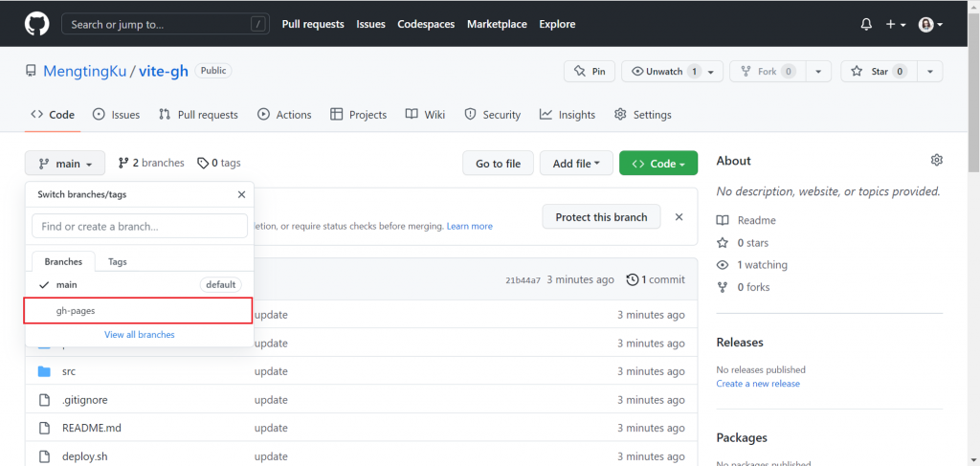Open the src folder
980x466 pixels.
[x=69, y=371]
